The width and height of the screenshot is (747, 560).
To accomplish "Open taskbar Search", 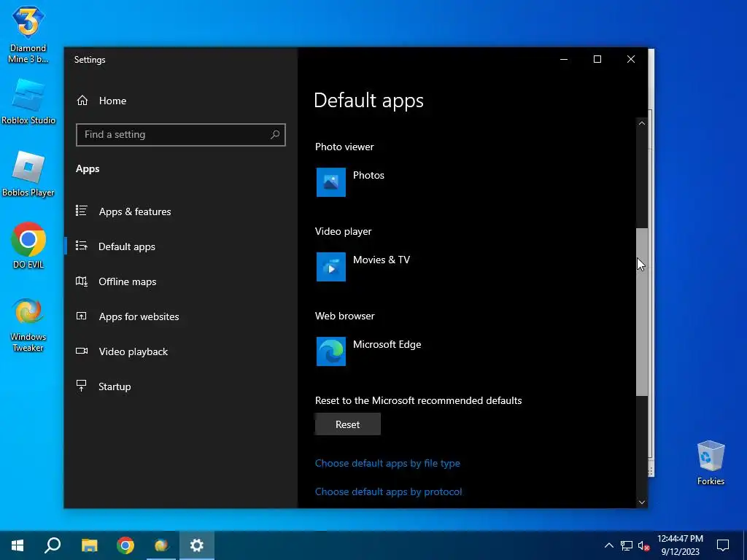I will [x=53, y=545].
